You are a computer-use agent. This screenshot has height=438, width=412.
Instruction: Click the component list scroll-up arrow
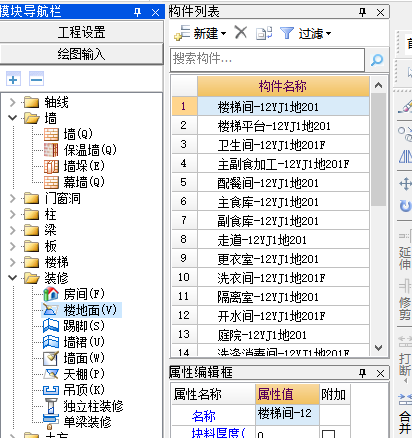click(378, 85)
